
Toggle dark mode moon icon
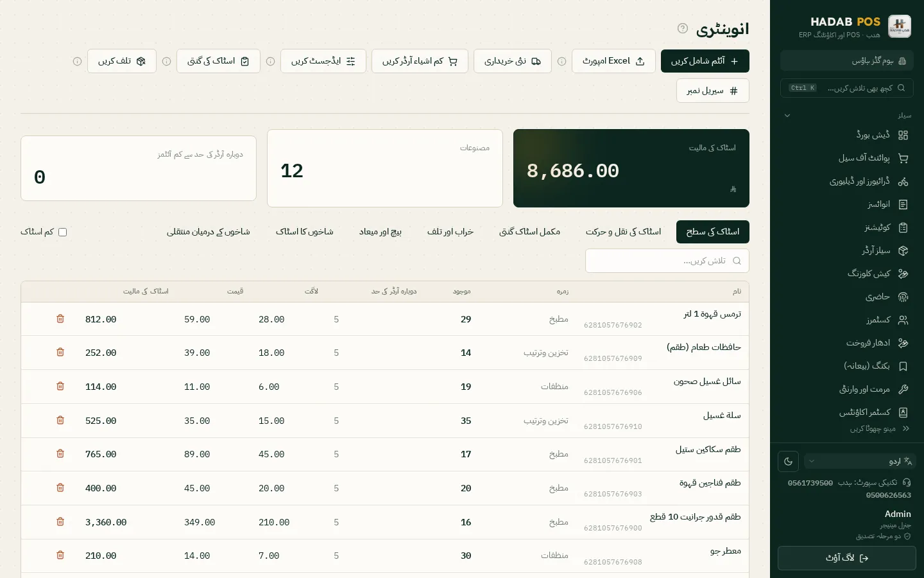[x=789, y=461]
